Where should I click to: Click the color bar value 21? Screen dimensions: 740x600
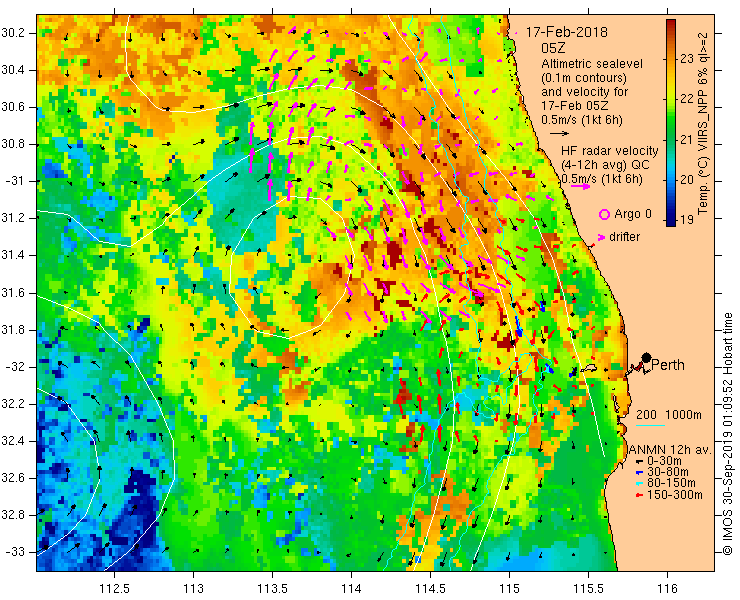click(x=687, y=140)
